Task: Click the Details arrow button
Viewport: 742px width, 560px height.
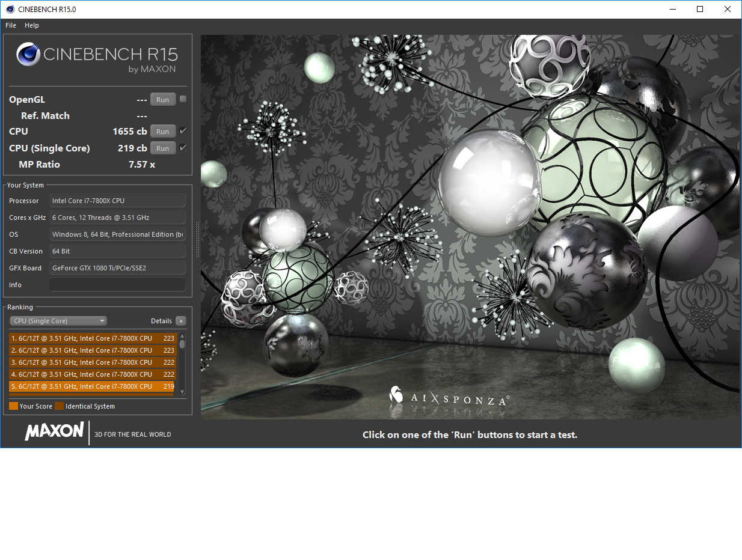Action: point(180,321)
